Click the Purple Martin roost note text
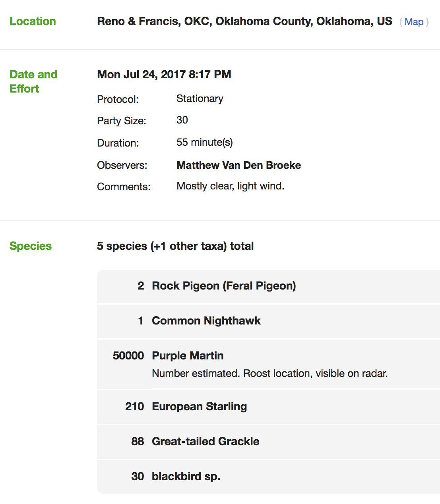Screen dimensions: 440x504 pyautogui.click(x=270, y=373)
